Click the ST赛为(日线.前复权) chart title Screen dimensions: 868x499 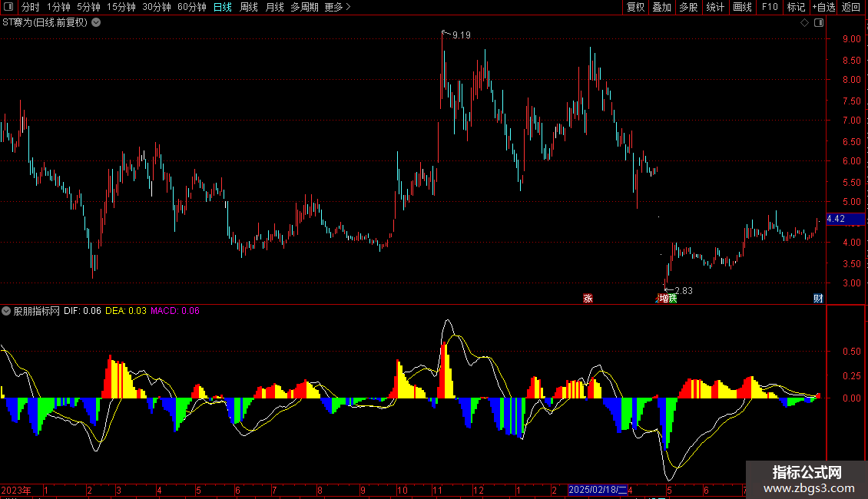pyautogui.click(x=45, y=23)
